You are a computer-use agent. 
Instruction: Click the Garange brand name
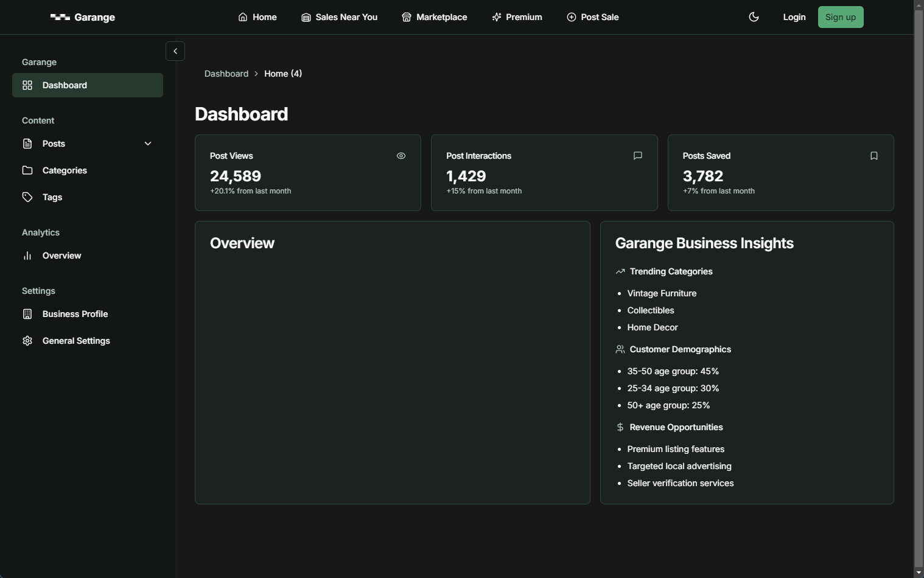94,17
